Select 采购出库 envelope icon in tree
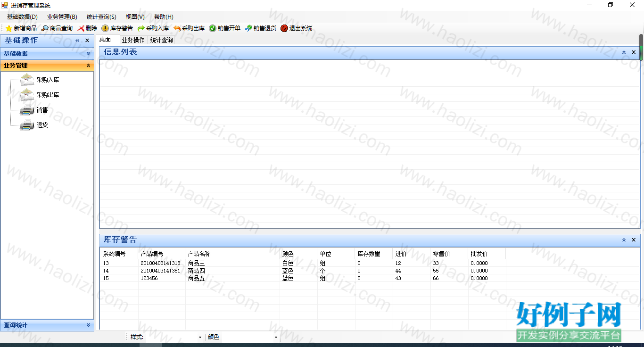644x347 pixels. pos(27,95)
